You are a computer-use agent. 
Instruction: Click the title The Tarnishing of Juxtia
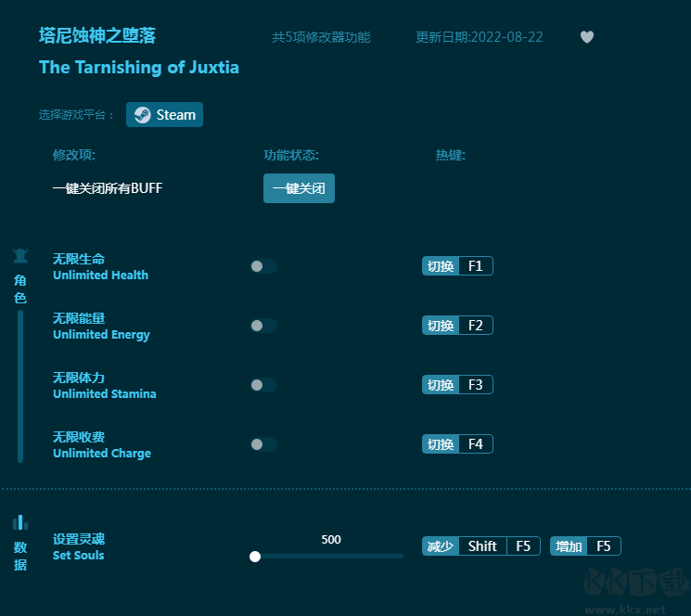tap(139, 68)
